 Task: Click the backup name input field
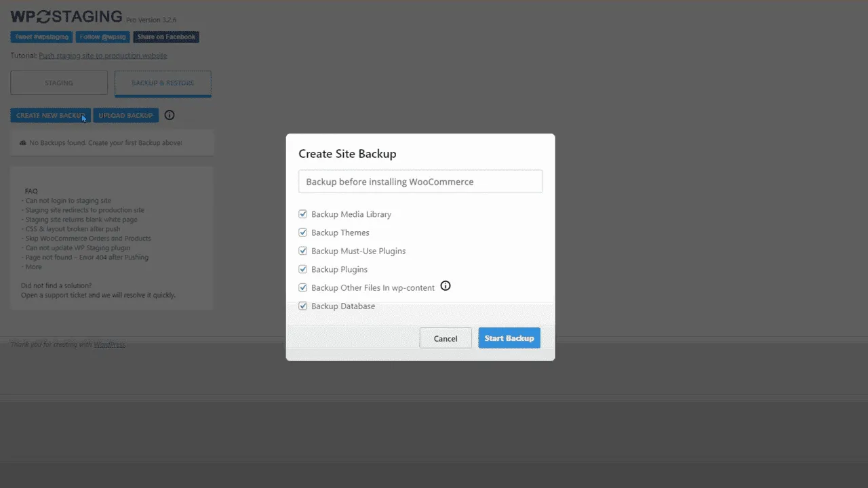tap(420, 182)
